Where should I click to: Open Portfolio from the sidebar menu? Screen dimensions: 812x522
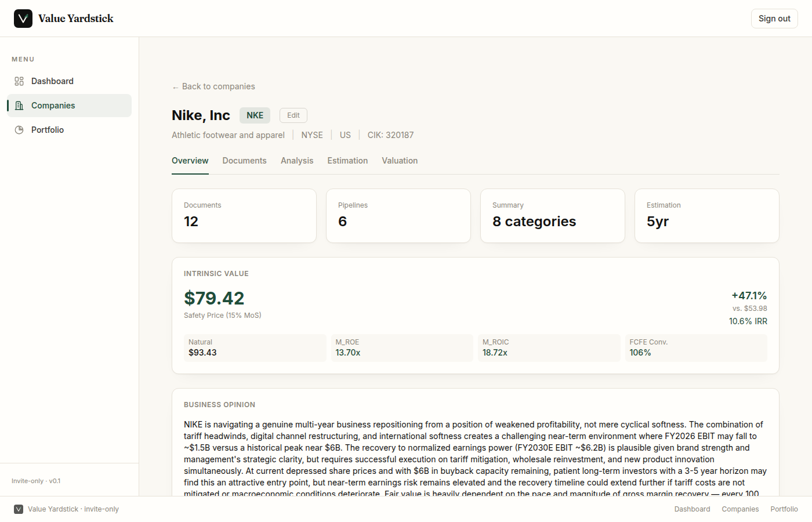(69, 130)
